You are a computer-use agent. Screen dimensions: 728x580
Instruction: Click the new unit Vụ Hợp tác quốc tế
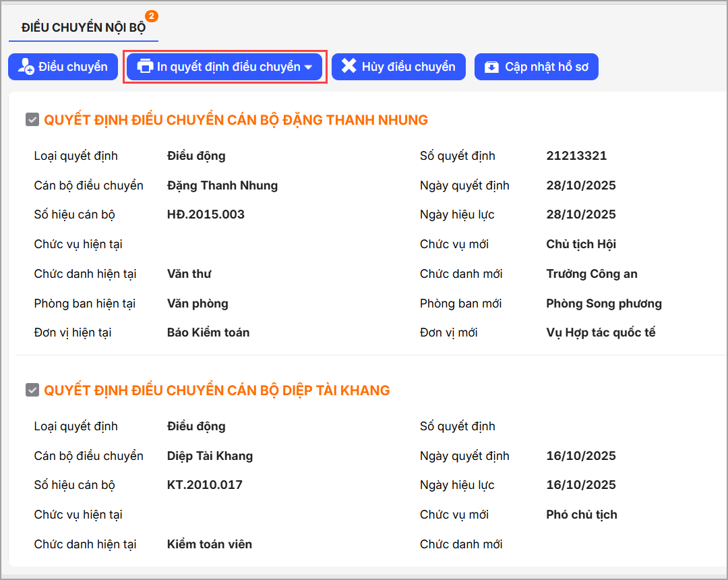coord(601,332)
